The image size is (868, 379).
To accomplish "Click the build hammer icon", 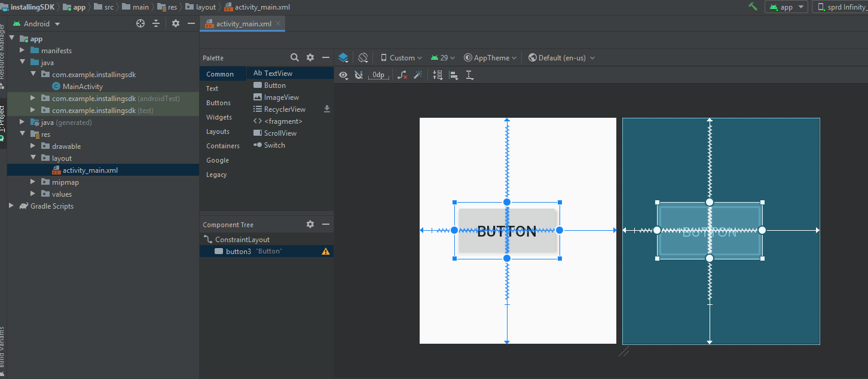I will (753, 7).
